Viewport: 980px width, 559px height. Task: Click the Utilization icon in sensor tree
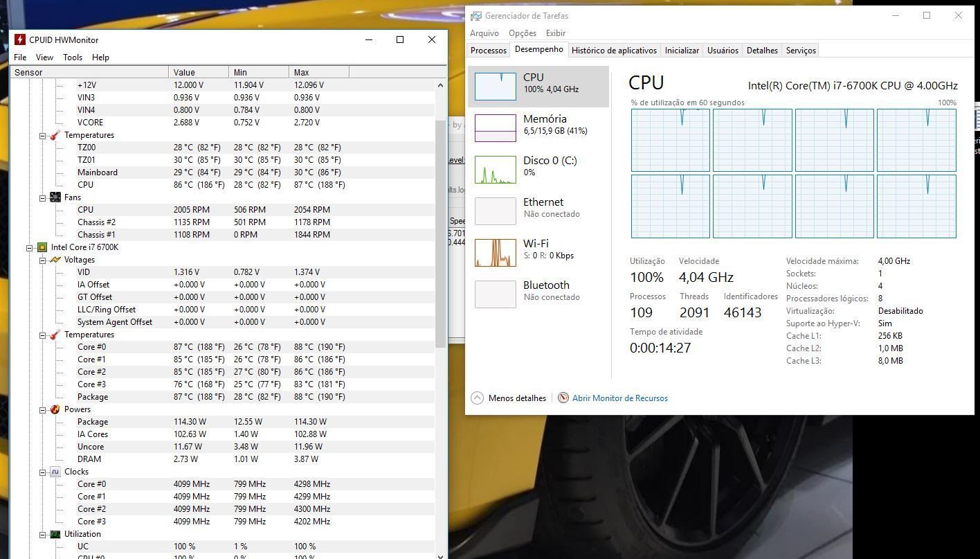pos(55,534)
